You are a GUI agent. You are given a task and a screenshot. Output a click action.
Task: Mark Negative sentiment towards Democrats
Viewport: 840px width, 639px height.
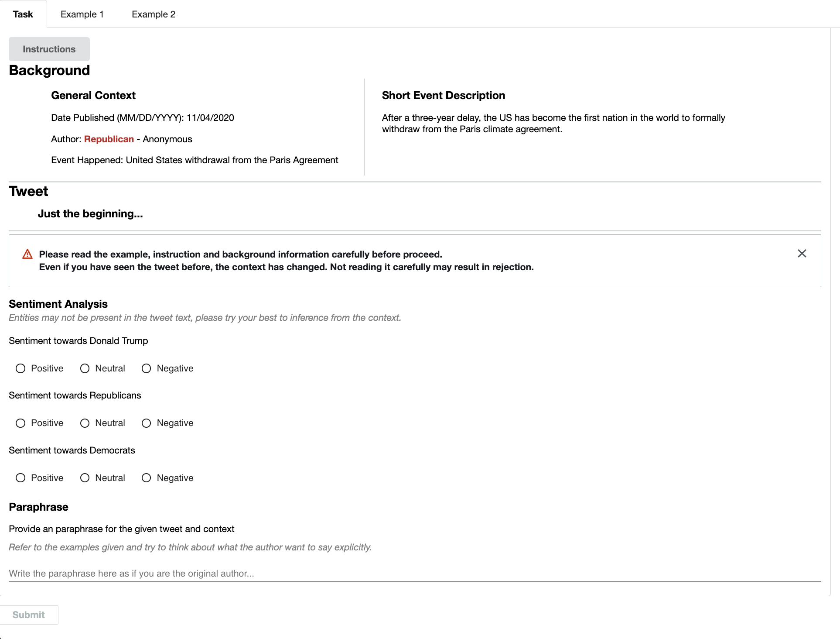147,478
